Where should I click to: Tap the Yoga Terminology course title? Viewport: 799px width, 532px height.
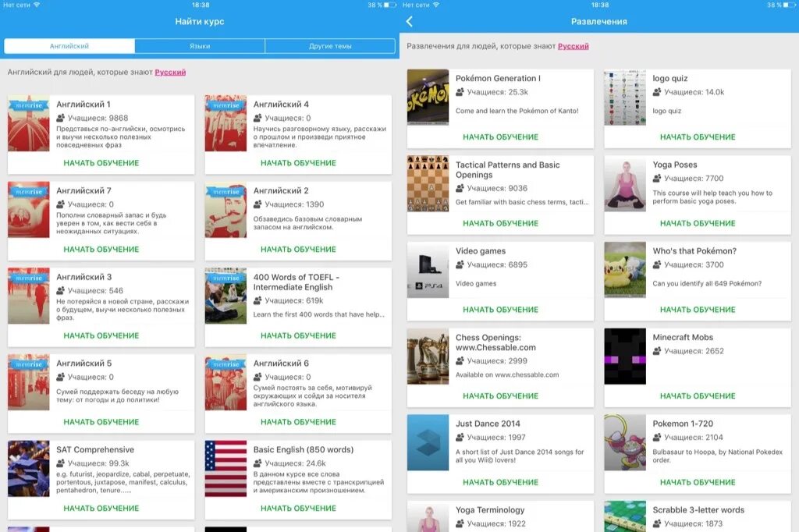[x=490, y=510]
